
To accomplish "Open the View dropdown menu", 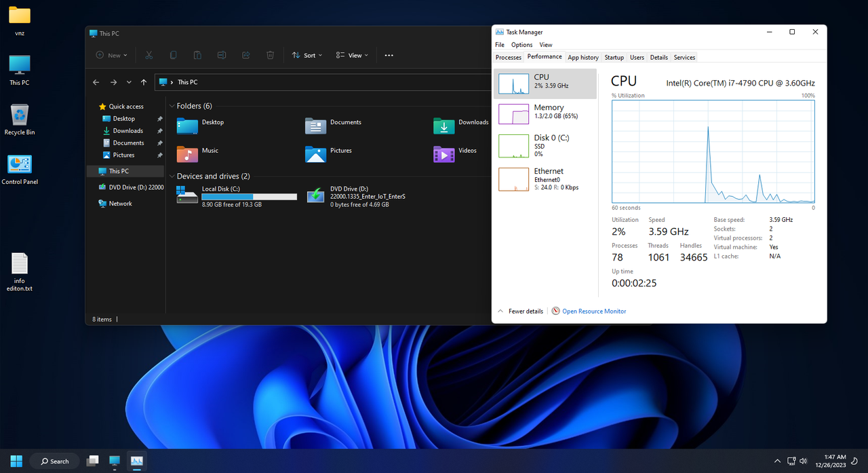I will [x=353, y=55].
